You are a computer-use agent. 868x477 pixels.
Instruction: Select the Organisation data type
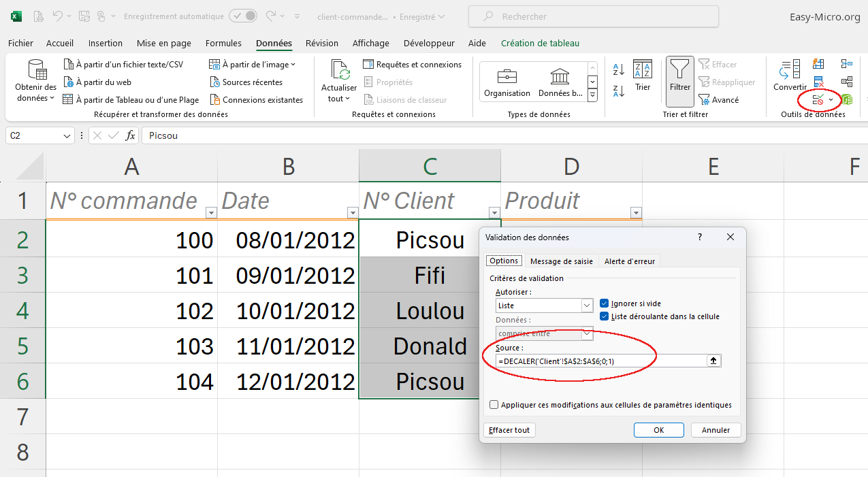click(507, 82)
